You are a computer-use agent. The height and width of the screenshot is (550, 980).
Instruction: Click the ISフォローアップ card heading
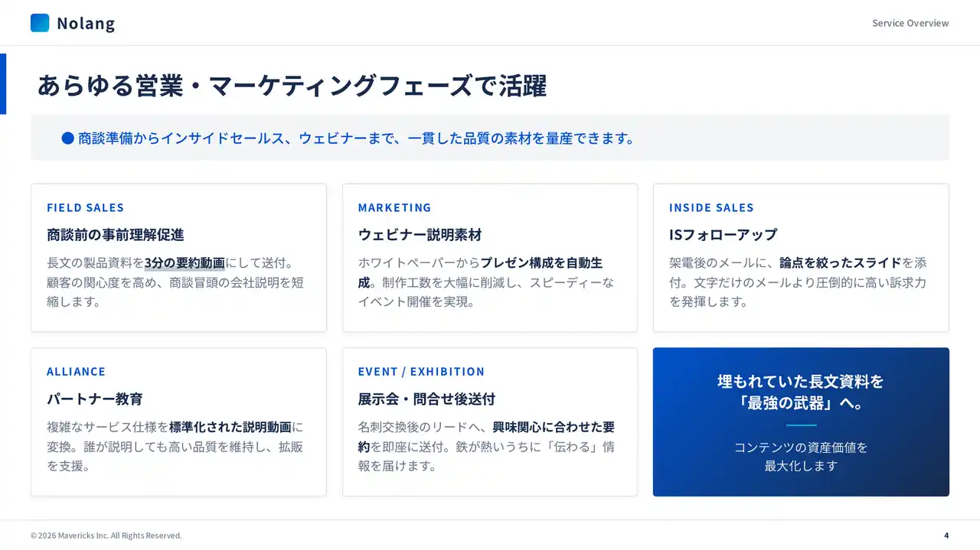coord(723,235)
